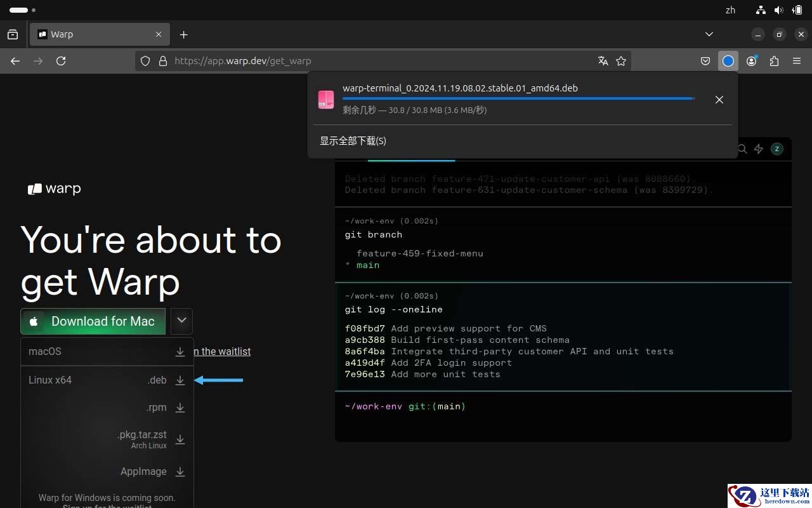This screenshot has height=508, width=812.
Task: Open the waitlist link
Action: [x=222, y=351]
